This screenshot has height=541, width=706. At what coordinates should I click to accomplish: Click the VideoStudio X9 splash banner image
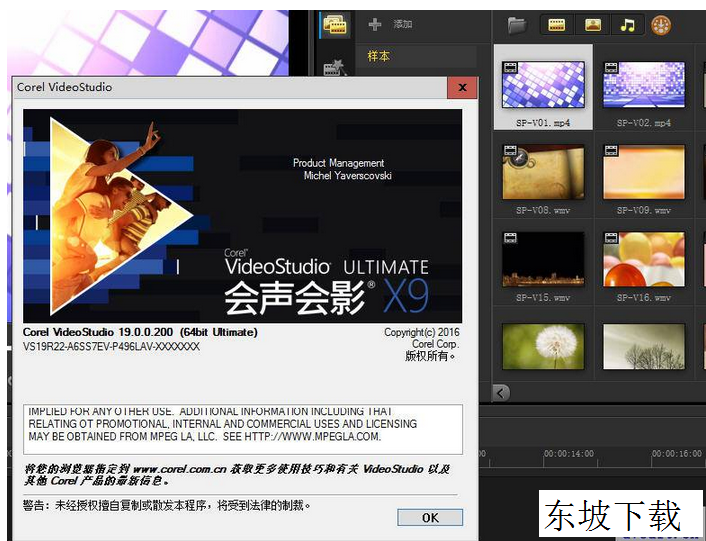242,216
